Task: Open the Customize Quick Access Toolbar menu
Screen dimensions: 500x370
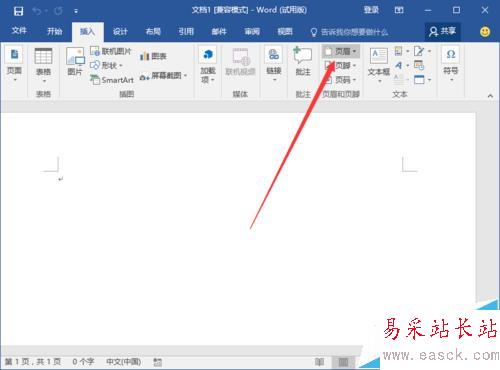Action: [76, 11]
